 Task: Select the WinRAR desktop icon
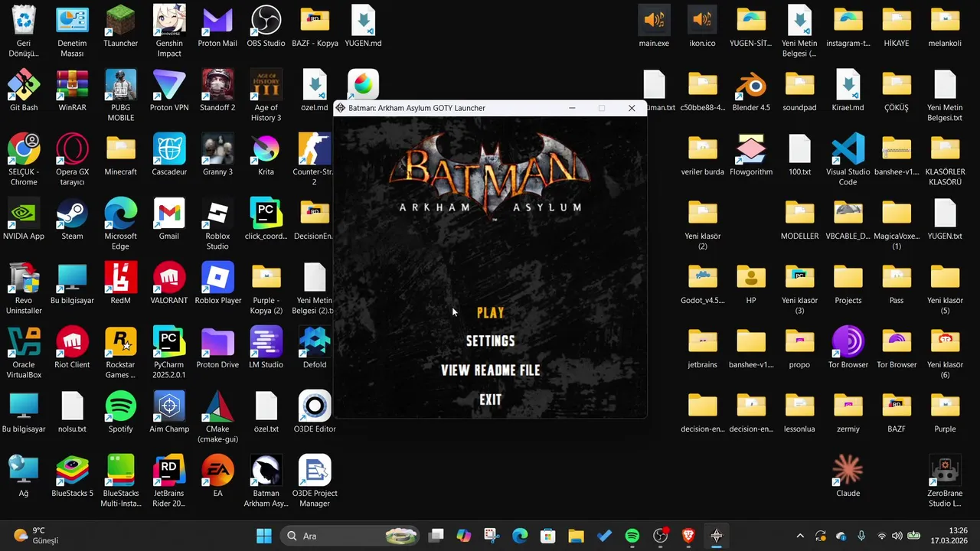pyautogui.click(x=72, y=91)
